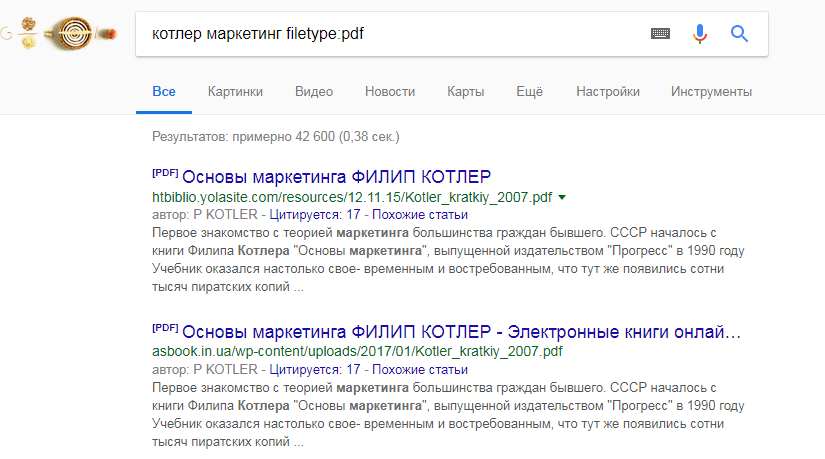The width and height of the screenshot is (825, 459).
Task: Click the Google doodle logo
Action: 60,34
